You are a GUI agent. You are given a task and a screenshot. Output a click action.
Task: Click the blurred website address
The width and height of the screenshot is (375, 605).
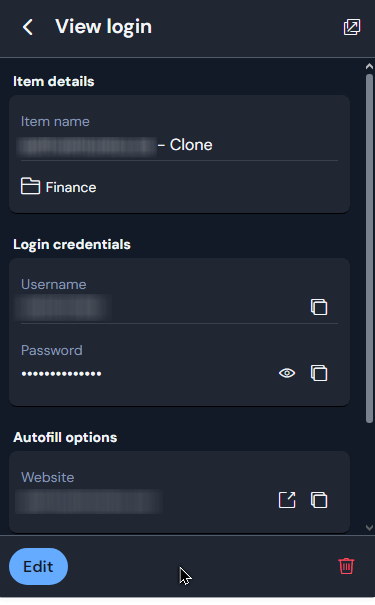[x=88, y=501]
